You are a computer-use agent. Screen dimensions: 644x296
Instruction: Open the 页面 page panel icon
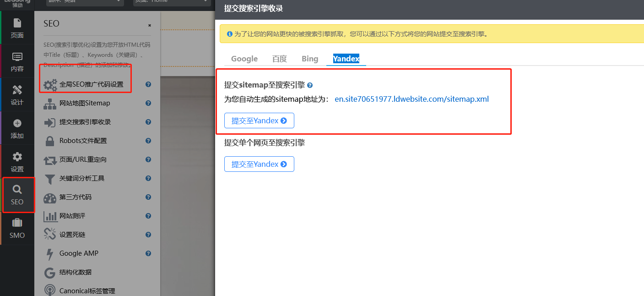[x=17, y=22]
